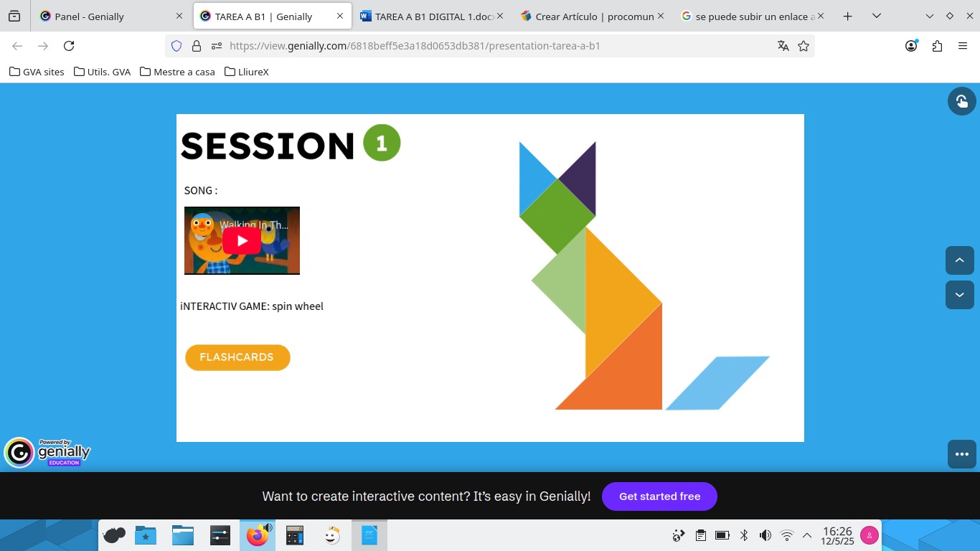Click the Genially Education logo
This screenshot has width=980, height=551.
pyautogui.click(x=48, y=453)
